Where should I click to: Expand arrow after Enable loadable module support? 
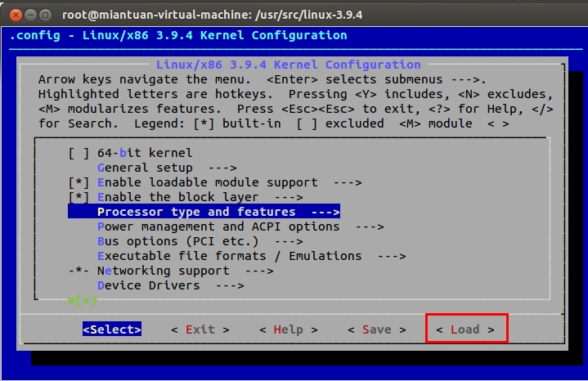tap(348, 182)
